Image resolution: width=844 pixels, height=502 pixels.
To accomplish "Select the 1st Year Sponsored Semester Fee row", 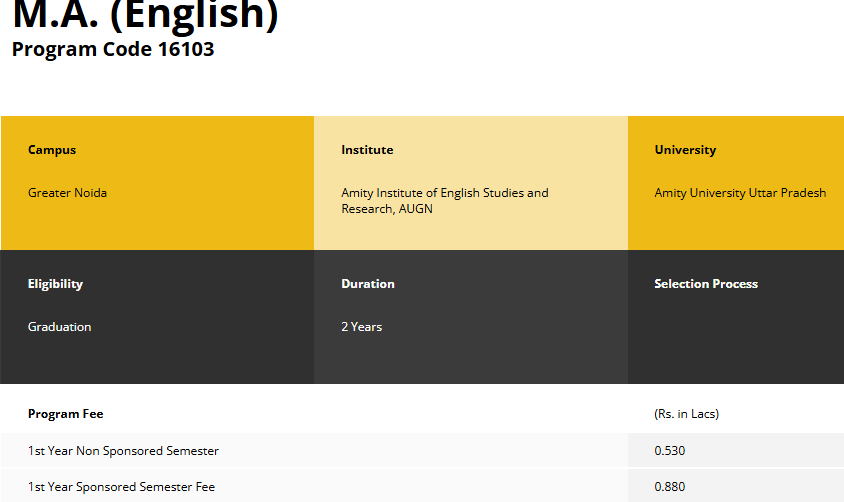I will [121, 487].
